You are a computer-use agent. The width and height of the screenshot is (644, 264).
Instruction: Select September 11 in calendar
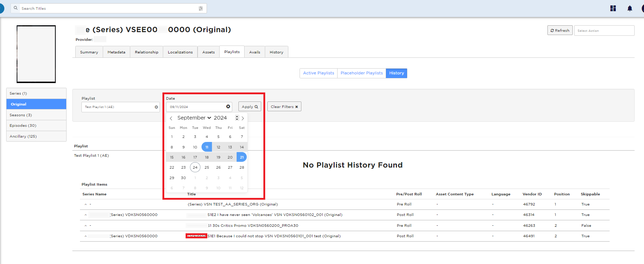point(207,147)
